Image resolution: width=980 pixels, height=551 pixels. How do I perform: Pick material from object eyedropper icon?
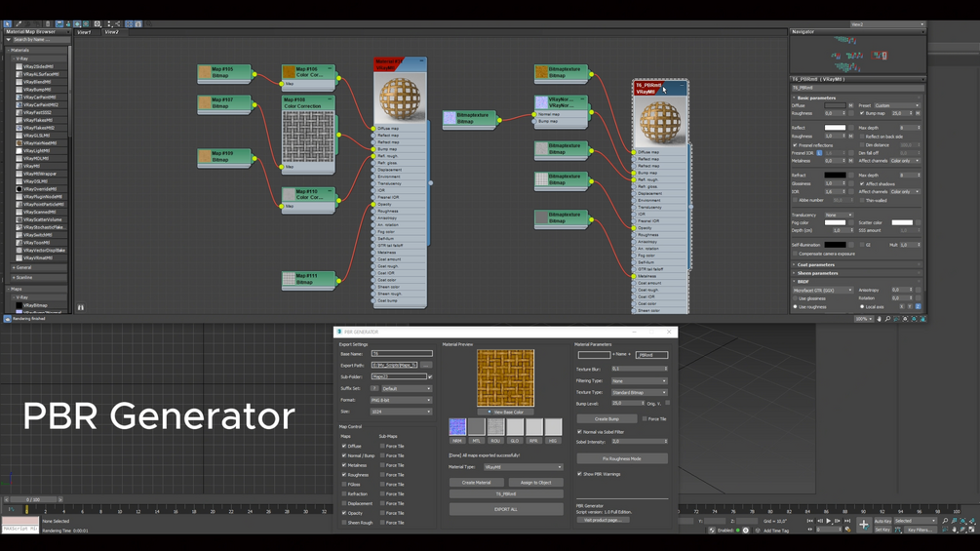click(19, 23)
